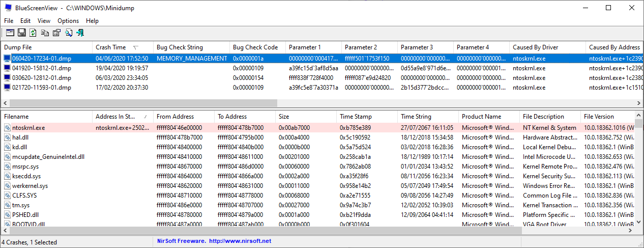Open the Options menu
The width and height of the screenshot is (644, 248).
68,21
